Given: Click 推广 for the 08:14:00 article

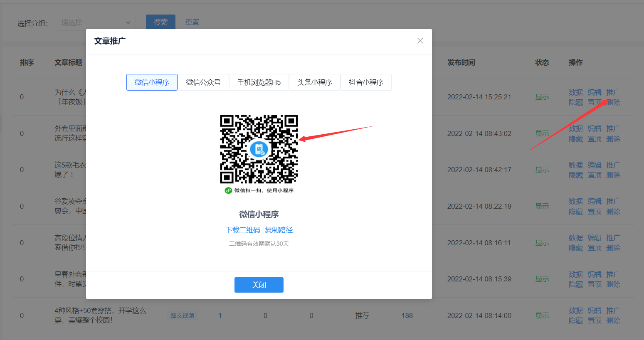Looking at the screenshot, I should [x=613, y=310].
